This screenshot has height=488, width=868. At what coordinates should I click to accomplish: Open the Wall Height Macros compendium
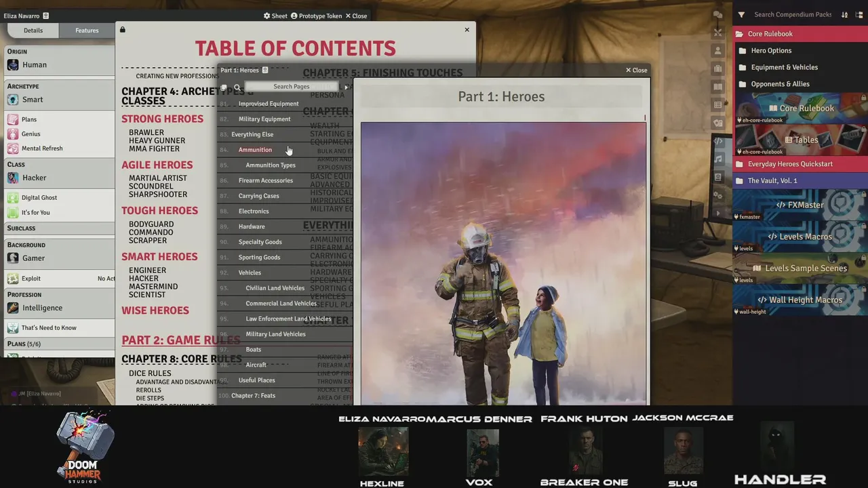(800, 300)
